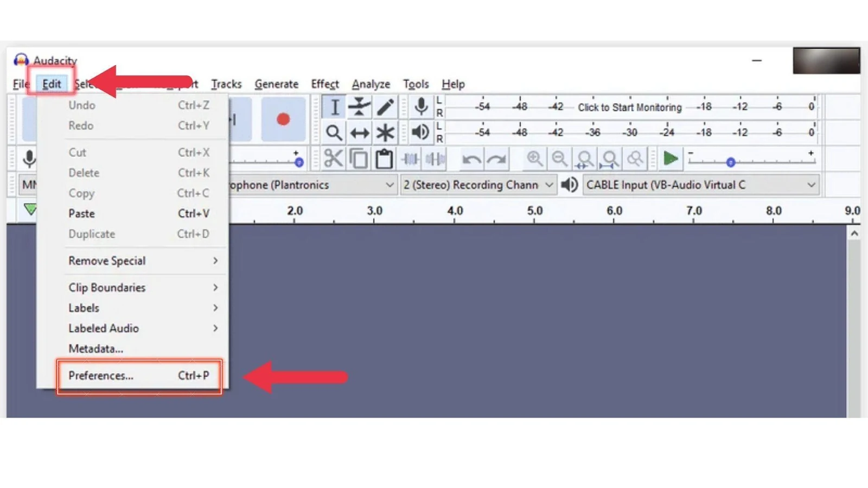Click the Trim audio toolbar icon

click(x=410, y=159)
